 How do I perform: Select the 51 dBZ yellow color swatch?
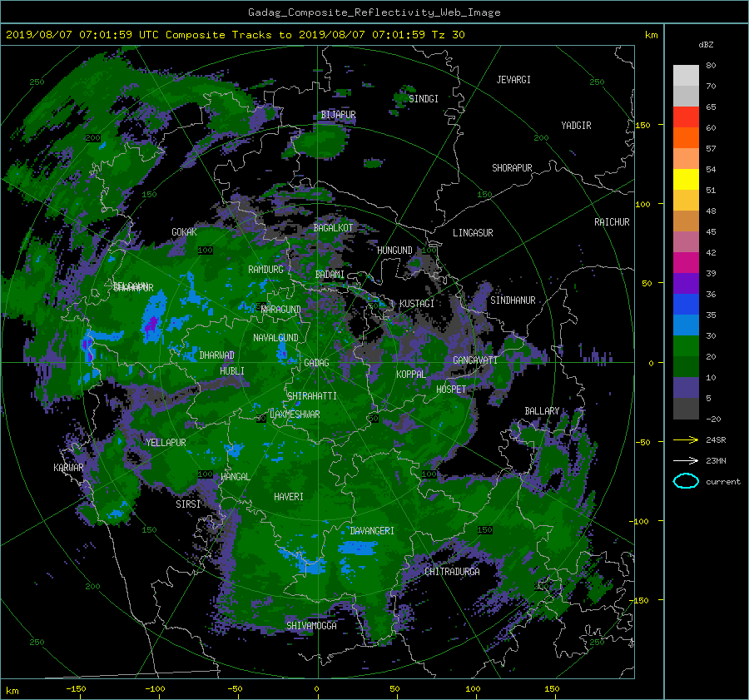tap(686, 180)
